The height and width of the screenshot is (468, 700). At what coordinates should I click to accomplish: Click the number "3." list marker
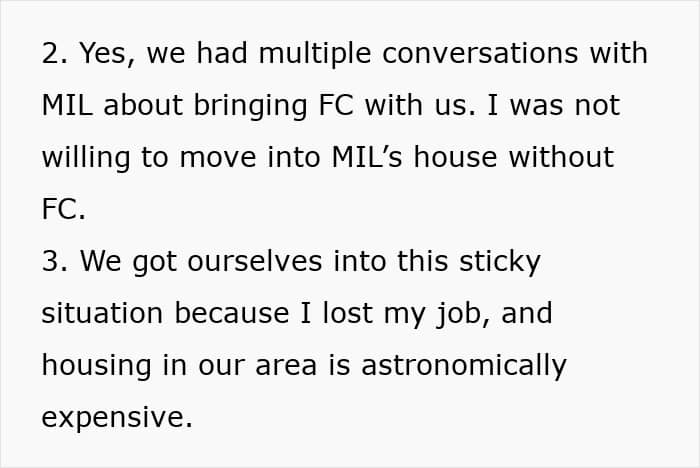click(53, 262)
